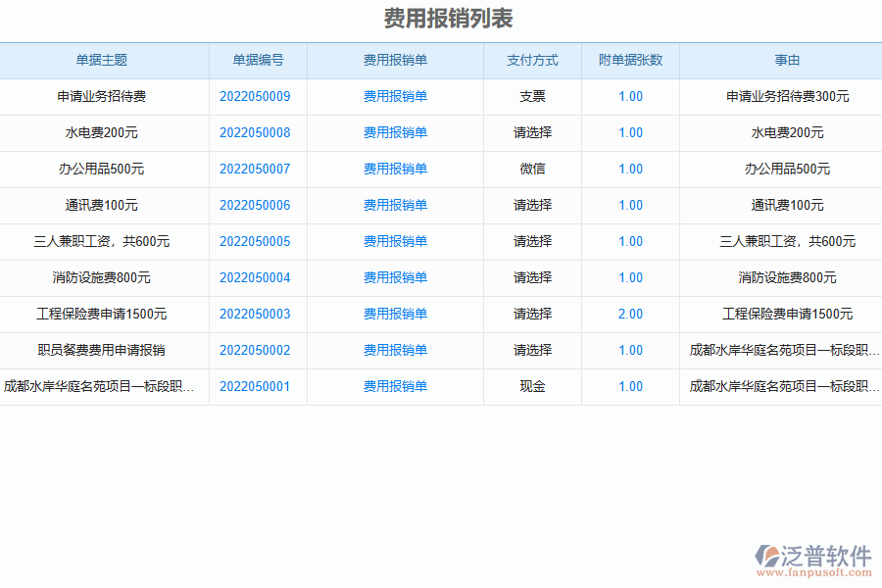This screenshot has width=882, height=588.
Task: Click attachment count 2.00 for 工程保险费
Action: pyautogui.click(x=630, y=314)
